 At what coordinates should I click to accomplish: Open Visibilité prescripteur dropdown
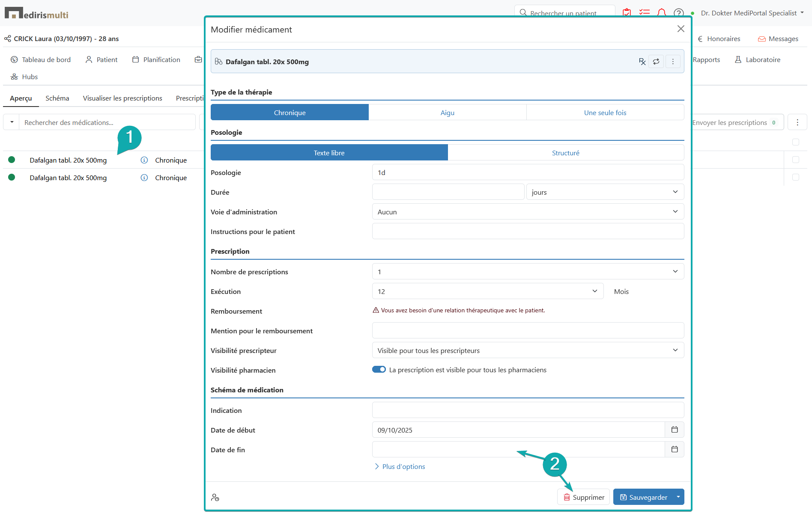click(x=528, y=350)
